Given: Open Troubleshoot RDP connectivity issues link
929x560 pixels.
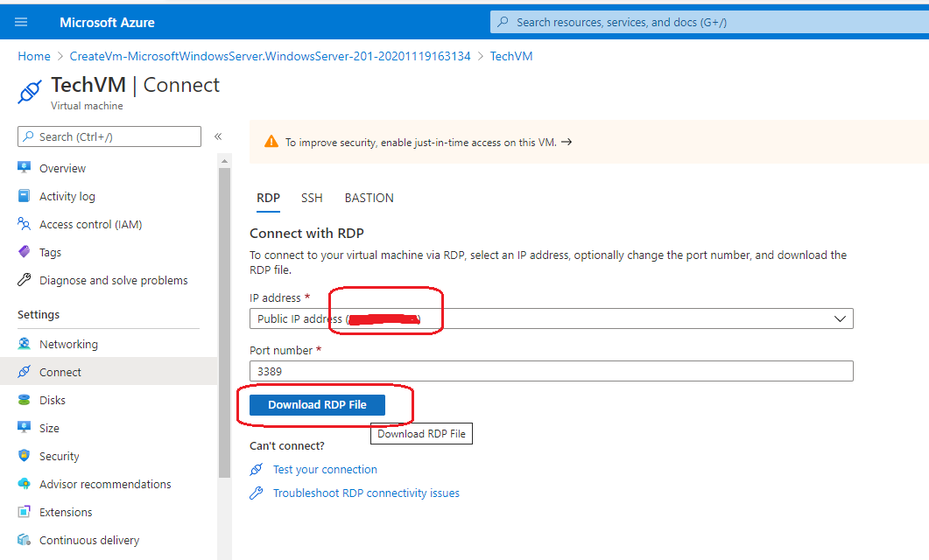Looking at the screenshot, I should coord(366,493).
